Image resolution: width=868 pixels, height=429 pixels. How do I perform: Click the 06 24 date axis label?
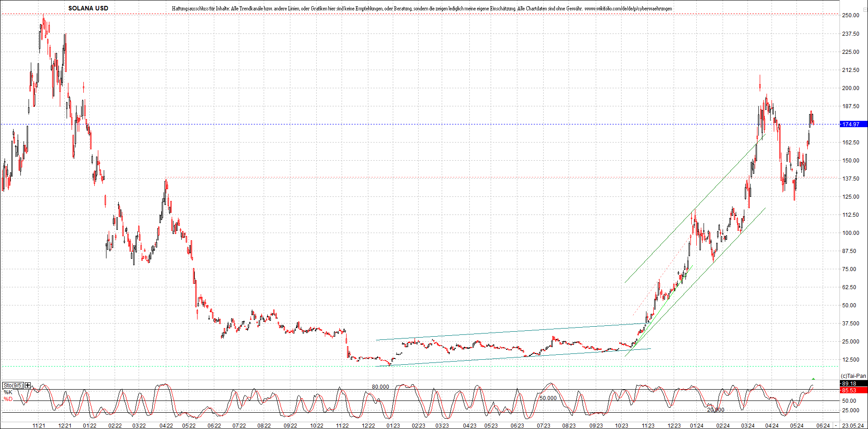point(824,426)
